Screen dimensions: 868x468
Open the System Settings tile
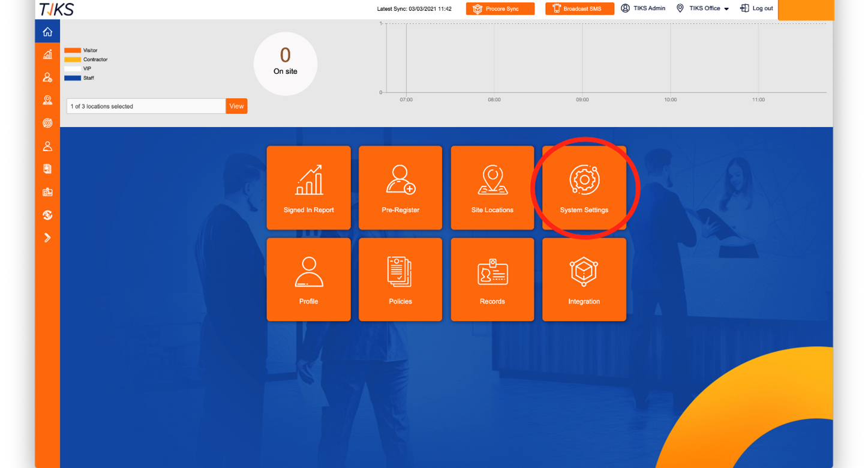click(x=584, y=187)
